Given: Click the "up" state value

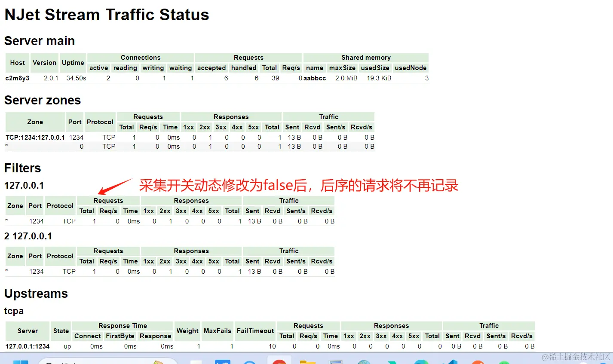Looking at the screenshot, I should point(67,346).
